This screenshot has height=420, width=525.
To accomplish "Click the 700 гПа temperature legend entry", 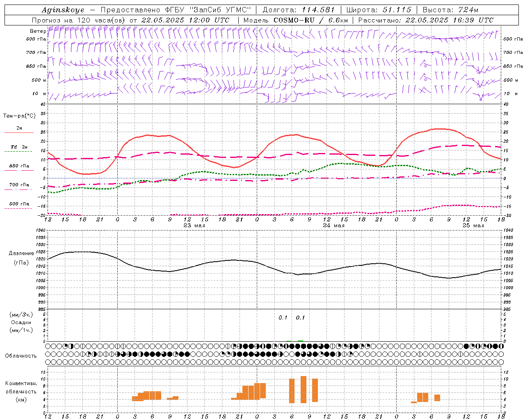I will 19,185.
